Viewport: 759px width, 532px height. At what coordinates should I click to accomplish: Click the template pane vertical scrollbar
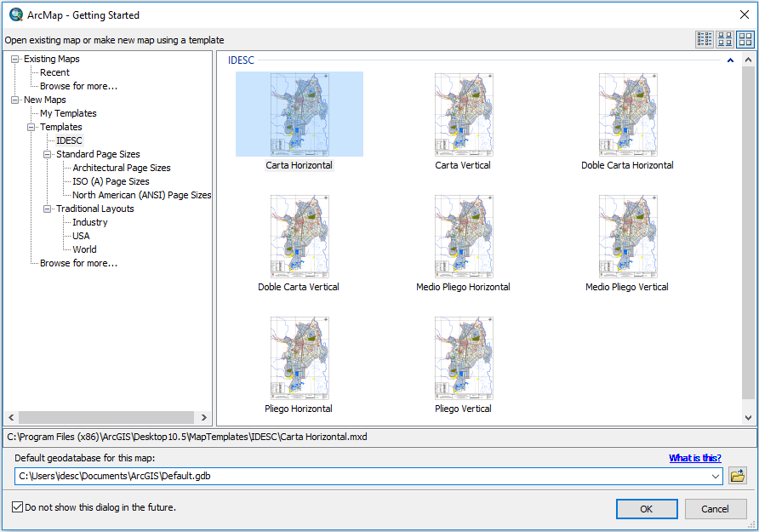point(748,238)
